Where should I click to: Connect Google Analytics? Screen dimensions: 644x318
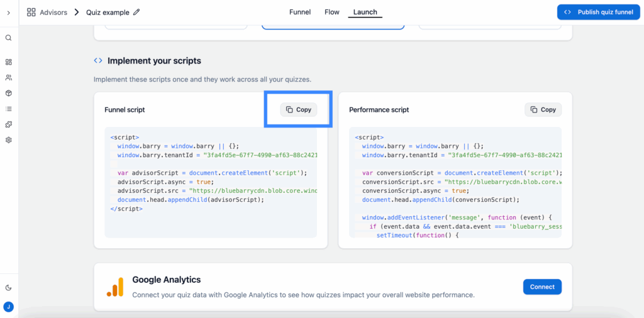coord(542,287)
